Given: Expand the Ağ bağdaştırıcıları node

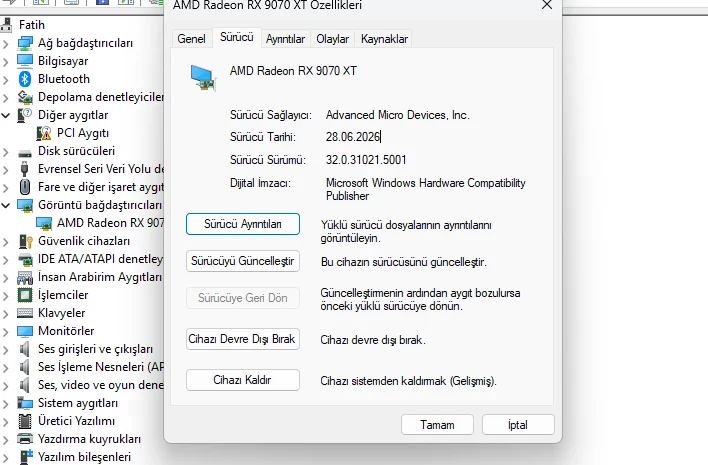Looking at the screenshot, I should pyautogui.click(x=6, y=44).
